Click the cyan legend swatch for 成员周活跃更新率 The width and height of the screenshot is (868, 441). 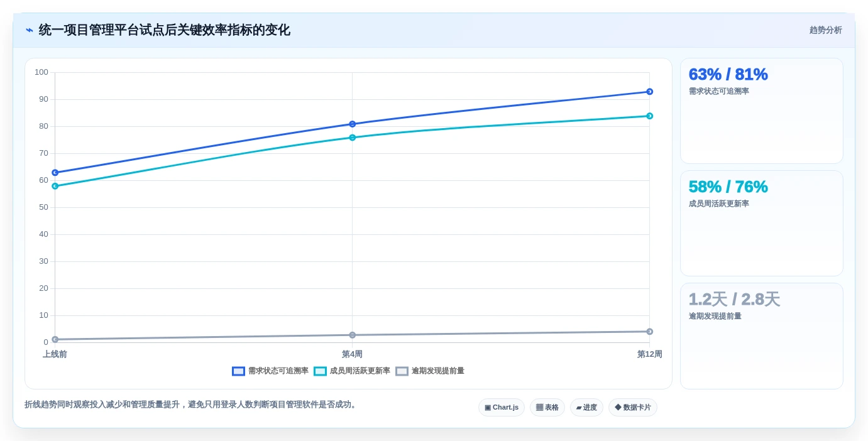pos(320,371)
